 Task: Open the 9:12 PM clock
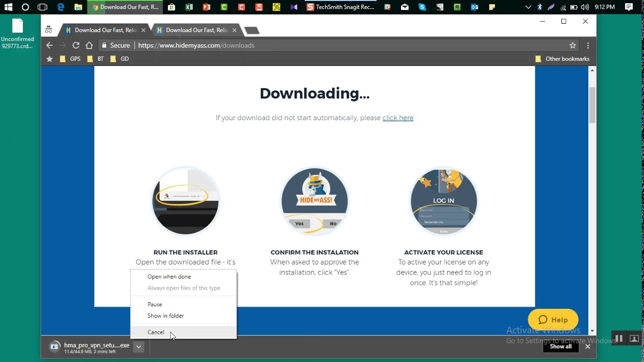(605, 7)
